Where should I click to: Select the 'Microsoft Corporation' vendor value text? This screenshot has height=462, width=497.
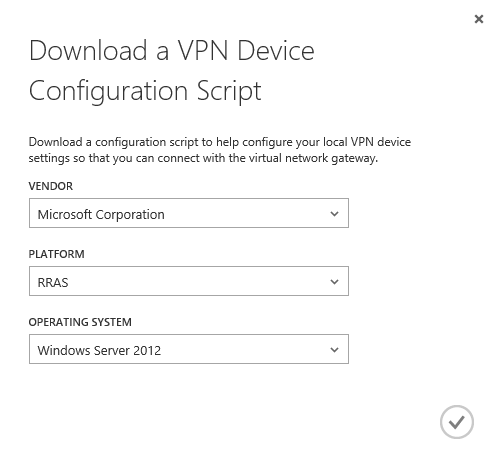click(x=101, y=214)
